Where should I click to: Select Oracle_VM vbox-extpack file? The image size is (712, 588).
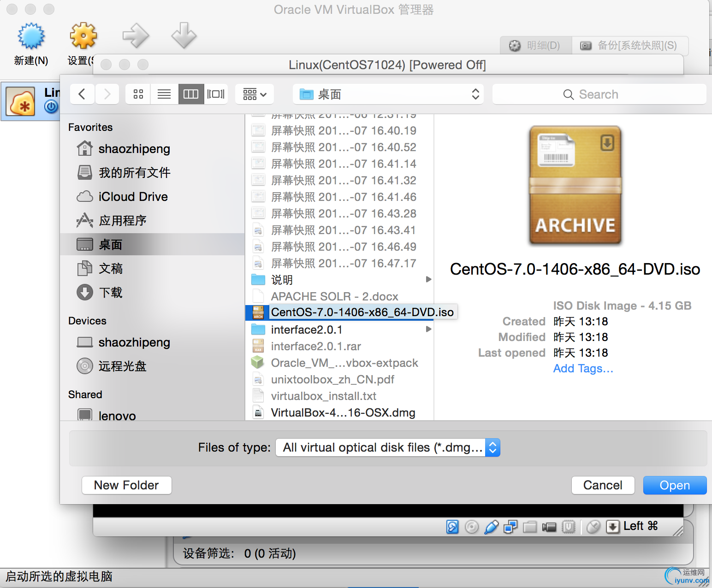pos(340,363)
